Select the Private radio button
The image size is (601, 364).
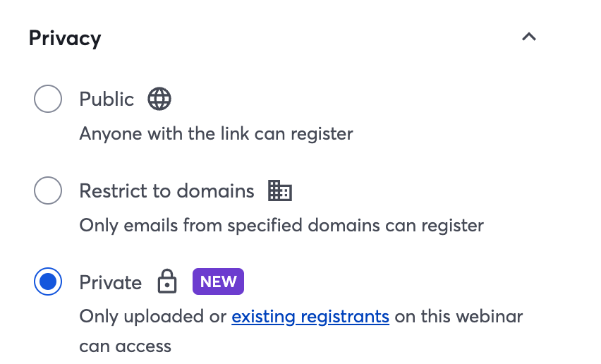coord(48,281)
